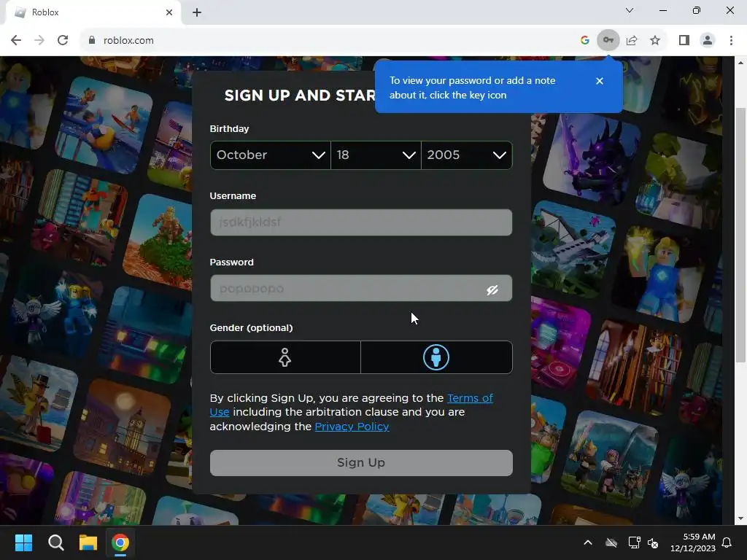Click the Chrome taskbar icon
The image size is (747, 560).
[x=120, y=542]
